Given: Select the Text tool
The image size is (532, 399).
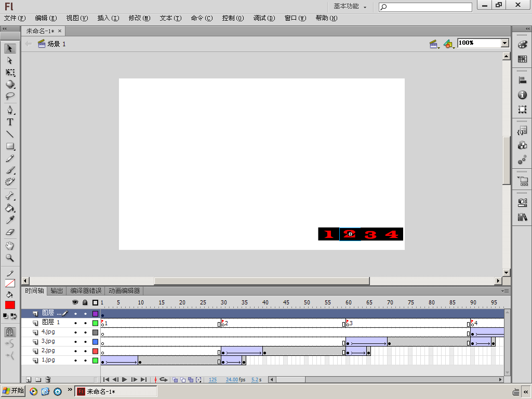Looking at the screenshot, I should pos(10,122).
